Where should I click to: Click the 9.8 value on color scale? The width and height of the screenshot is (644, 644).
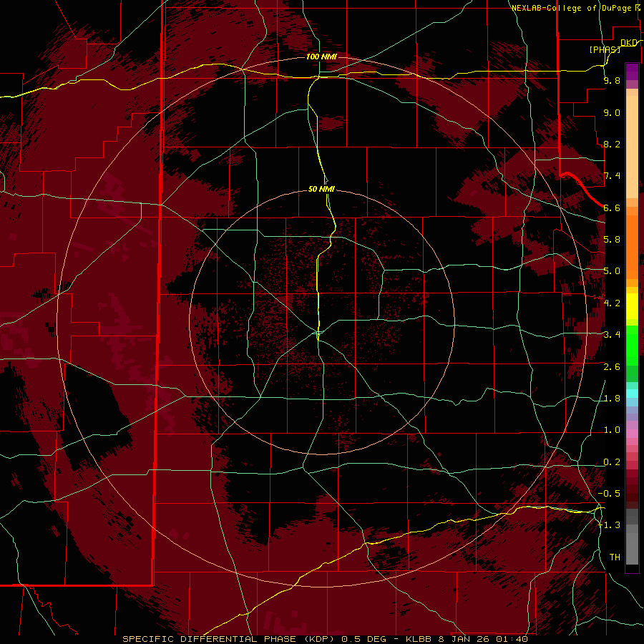pyautogui.click(x=612, y=80)
